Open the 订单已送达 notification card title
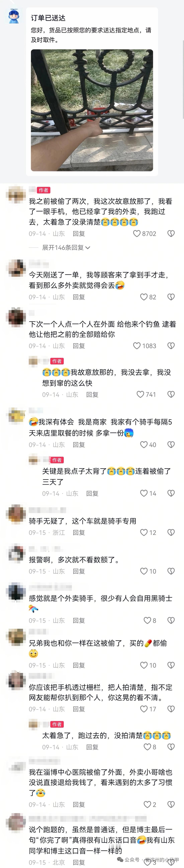The height and width of the screenshot is (868, 184). coord(48,18)
